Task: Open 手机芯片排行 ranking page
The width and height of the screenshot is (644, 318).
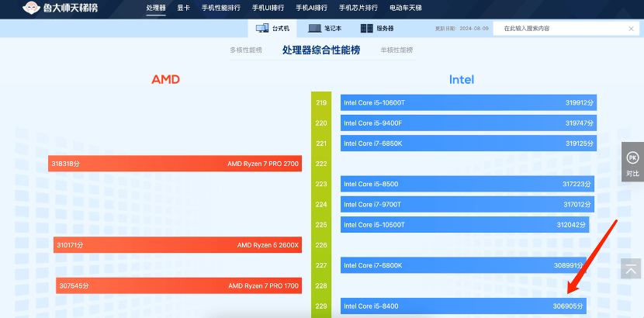Action: pyautogui.click(x=358, y=9)
